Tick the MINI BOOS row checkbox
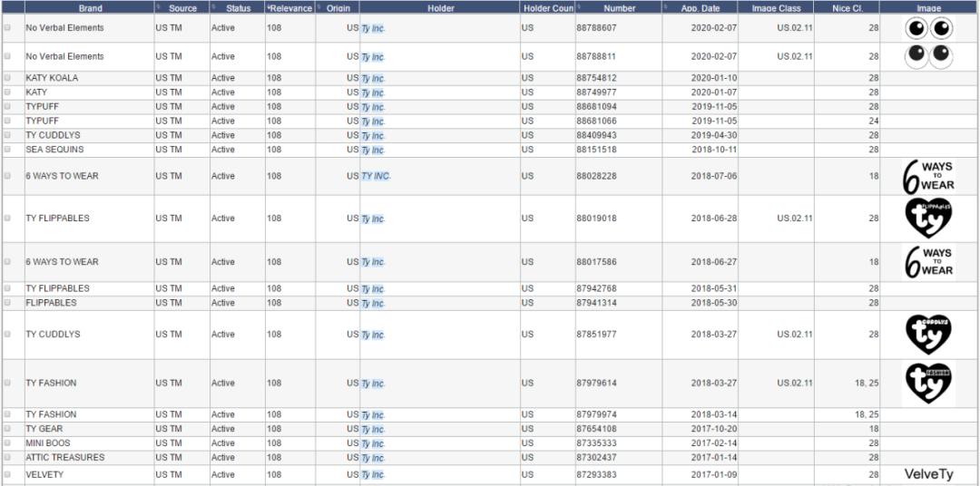Image resolution: width=980 pixels, height=486 pixels. pyautogui.click(x=7, y=443)
